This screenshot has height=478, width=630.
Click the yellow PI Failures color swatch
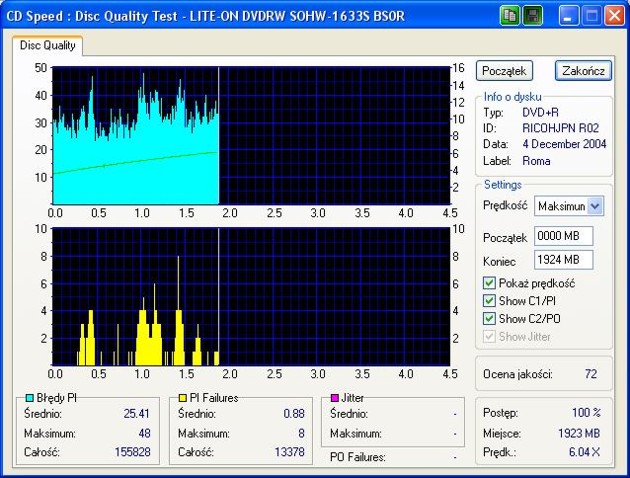[182, 398]
